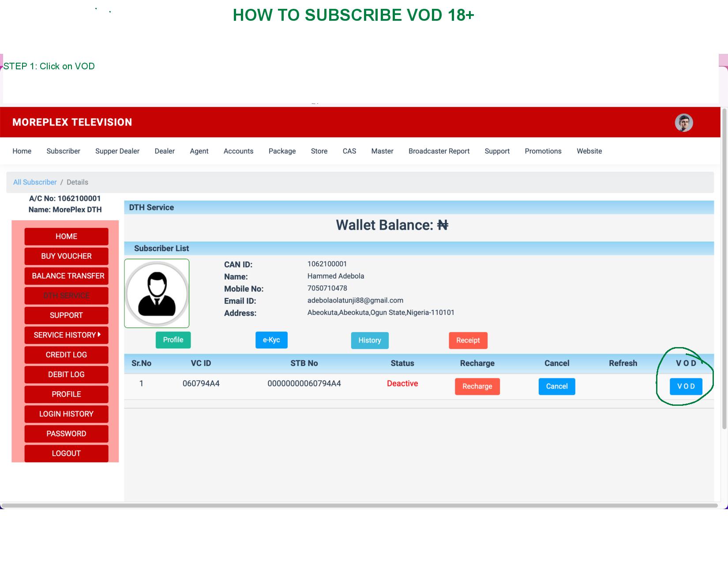Open the Store menu
This screenshot has height=563, width=728.
(x=319, y=151)
